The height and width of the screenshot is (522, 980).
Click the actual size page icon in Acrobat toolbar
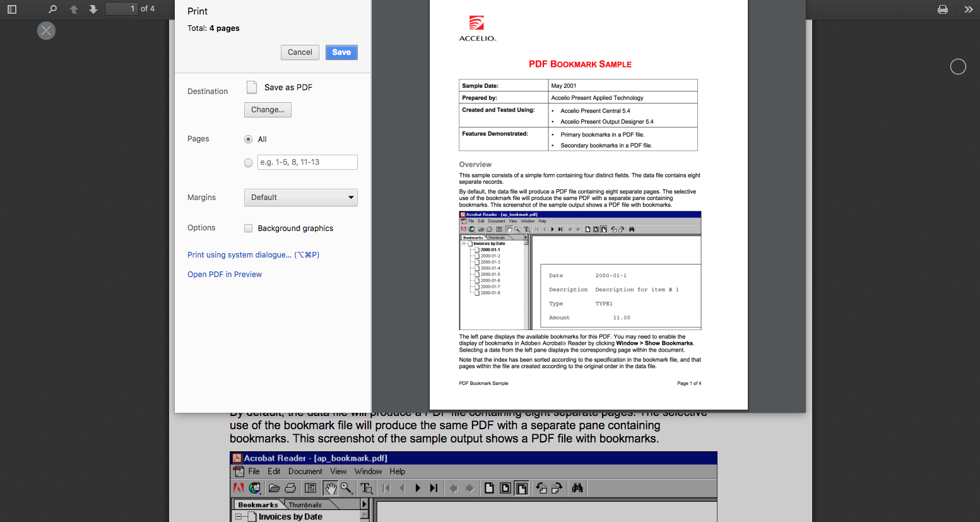point(489,488)
